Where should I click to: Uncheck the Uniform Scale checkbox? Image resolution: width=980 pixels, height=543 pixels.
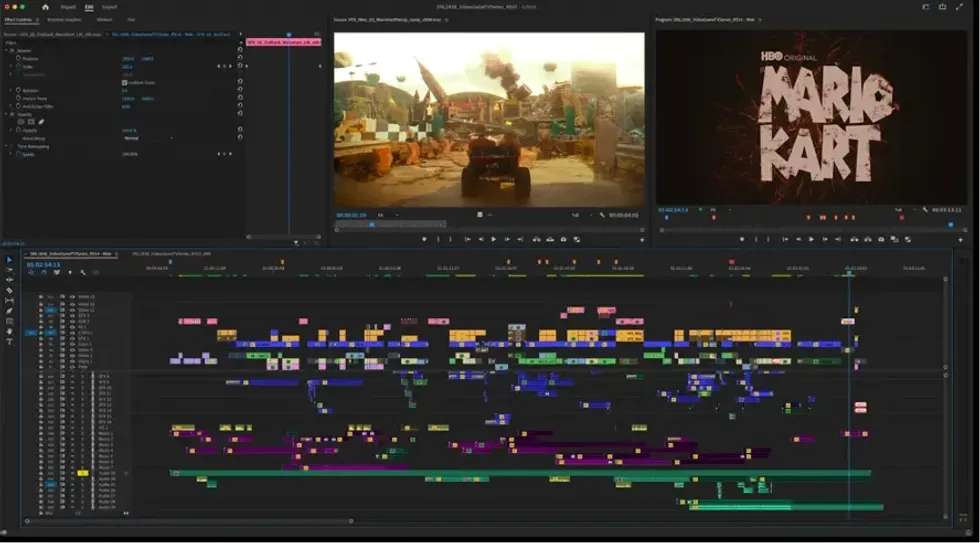click(124, 82)
